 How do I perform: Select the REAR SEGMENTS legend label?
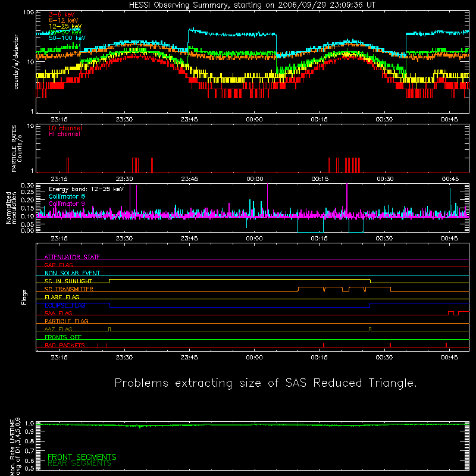(80, 464)
